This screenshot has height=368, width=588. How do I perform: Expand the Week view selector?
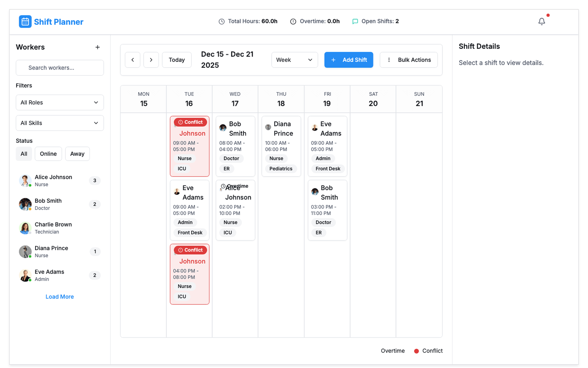pos(294,60)
